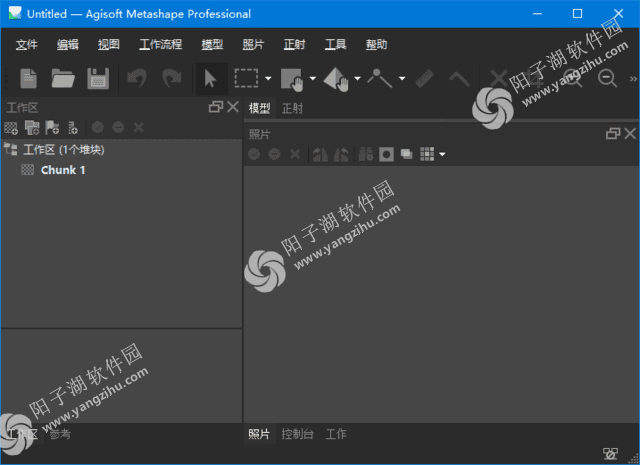This screenshot has width=640, height=465.
Task: Open the 正射 menu in the menu bar
Action: pyautogui.click(x=294, y=44)
